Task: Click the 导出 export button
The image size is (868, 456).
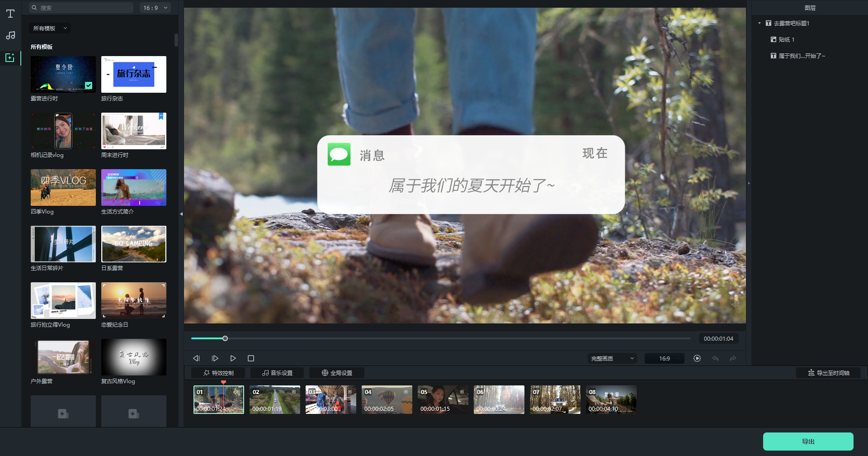Action: [807, 441]
